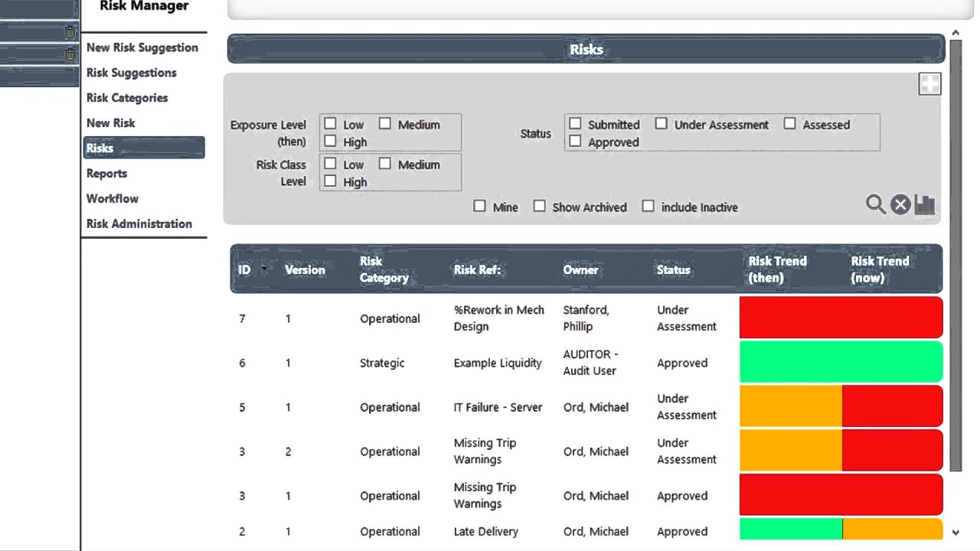Enable the Risk Class Level High checkbox
980x551 pixels.
330,181
